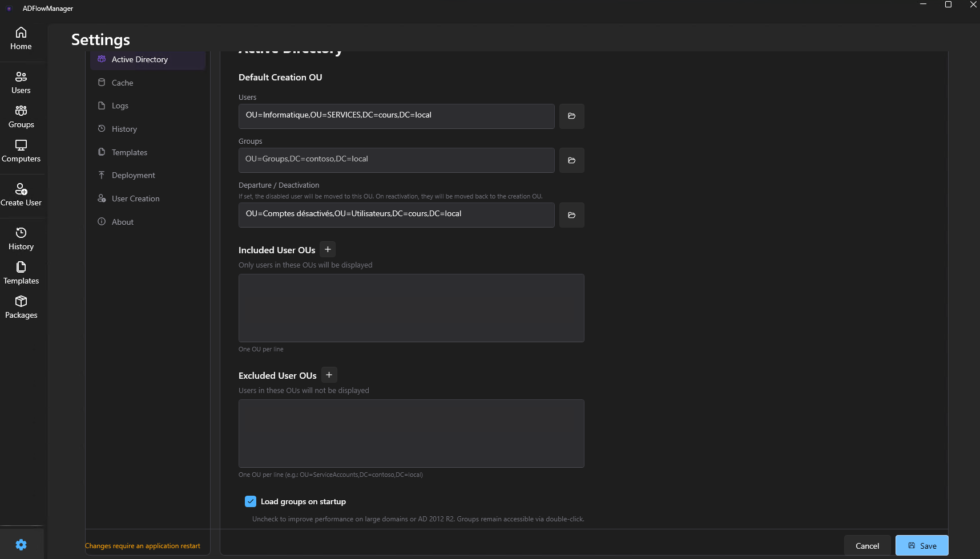
Task: Browse for the Departure / Deactivation OU
Action: coord(571,215)
